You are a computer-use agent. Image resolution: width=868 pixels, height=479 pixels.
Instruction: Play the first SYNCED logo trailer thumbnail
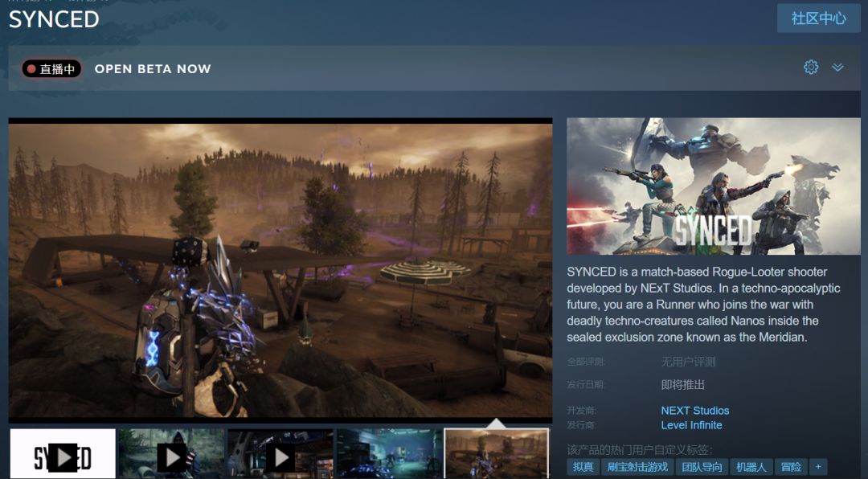[63, 453]
